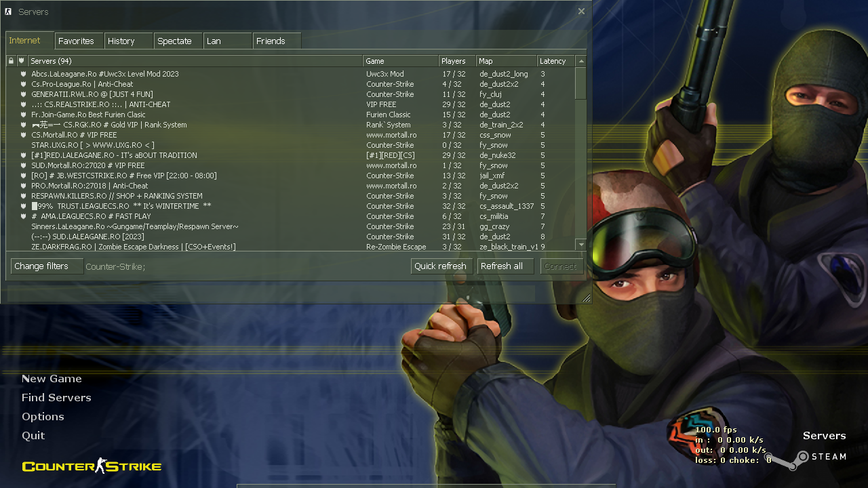Click the Counter-Strike logo at bottom left

tap(91, 466)
